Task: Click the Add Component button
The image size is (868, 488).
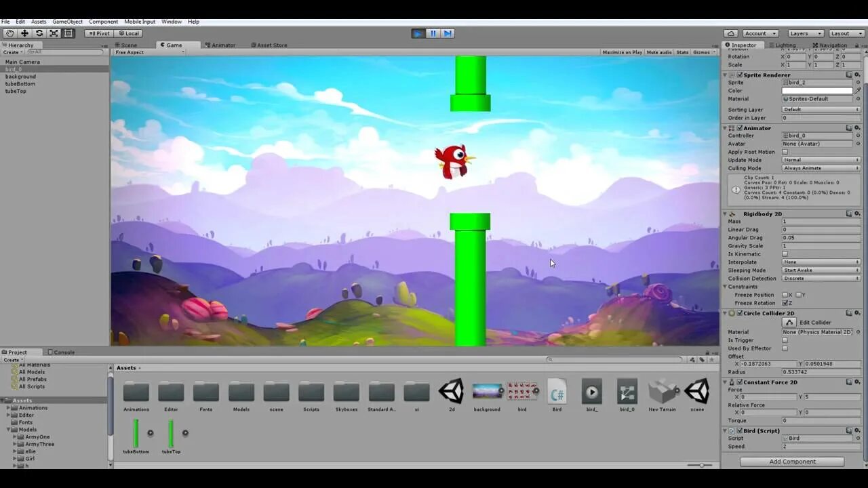Action: pyautogui.click(x=792, y=462)
